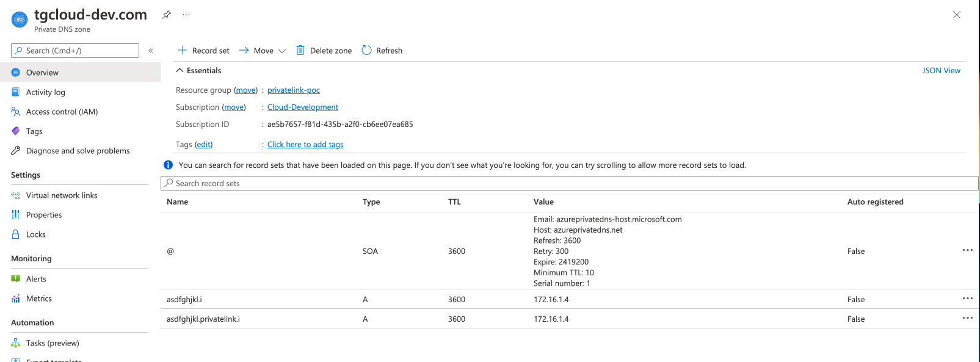Open Tags from the sidebar

click(x=34, y=131)
